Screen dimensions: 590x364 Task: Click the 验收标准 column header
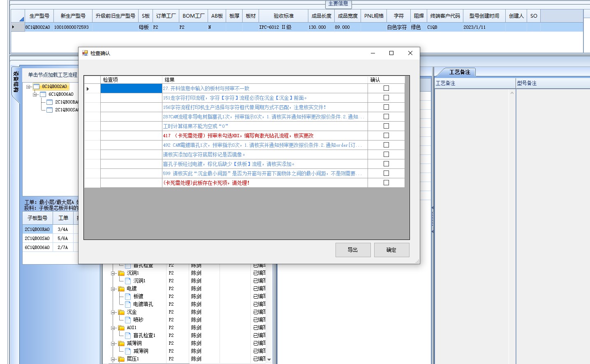tap(284, 16)
